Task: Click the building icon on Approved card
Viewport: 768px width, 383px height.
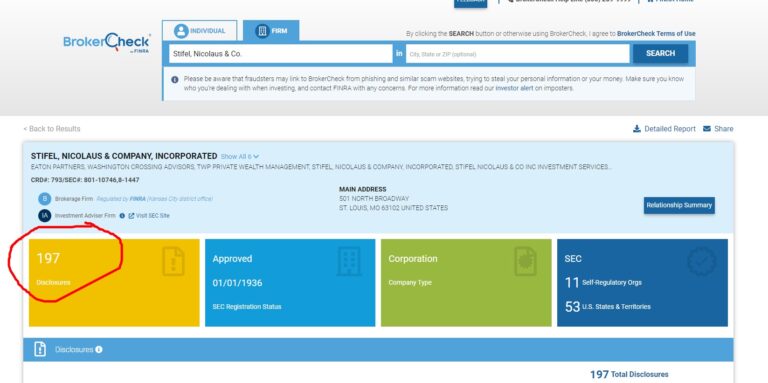Action: (x=349, y=262)
